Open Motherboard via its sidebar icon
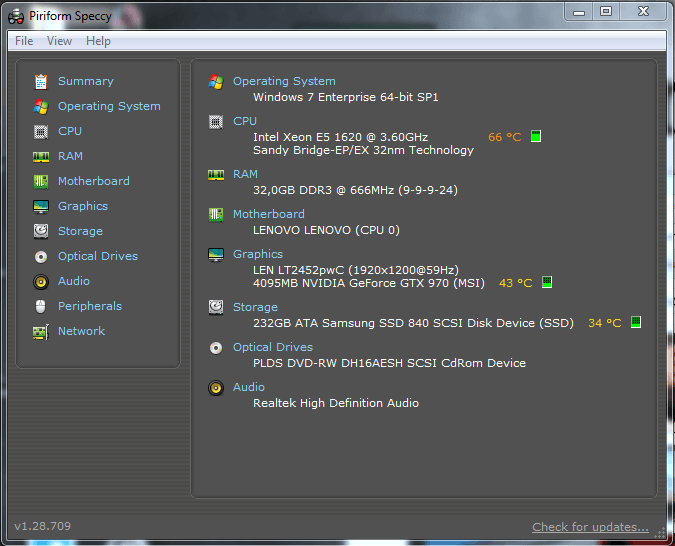 41,181
